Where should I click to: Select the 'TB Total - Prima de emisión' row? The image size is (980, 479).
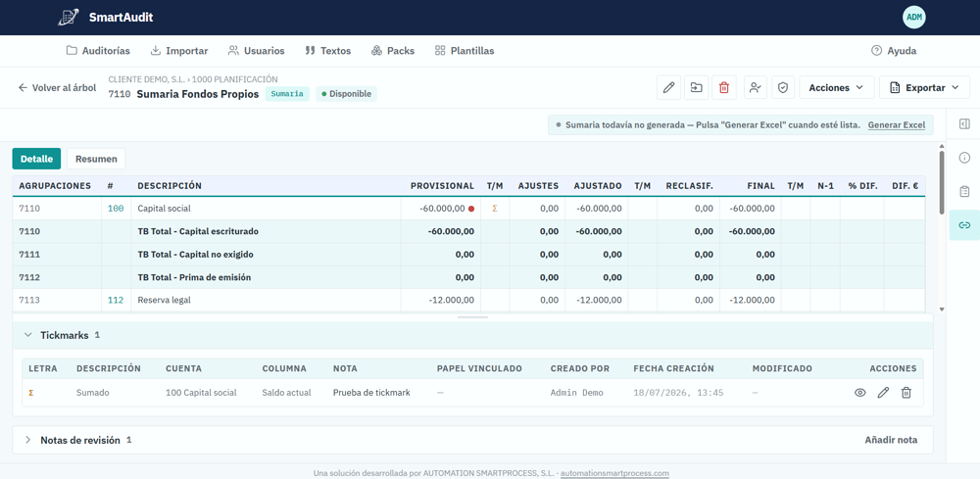click(468, 277)
